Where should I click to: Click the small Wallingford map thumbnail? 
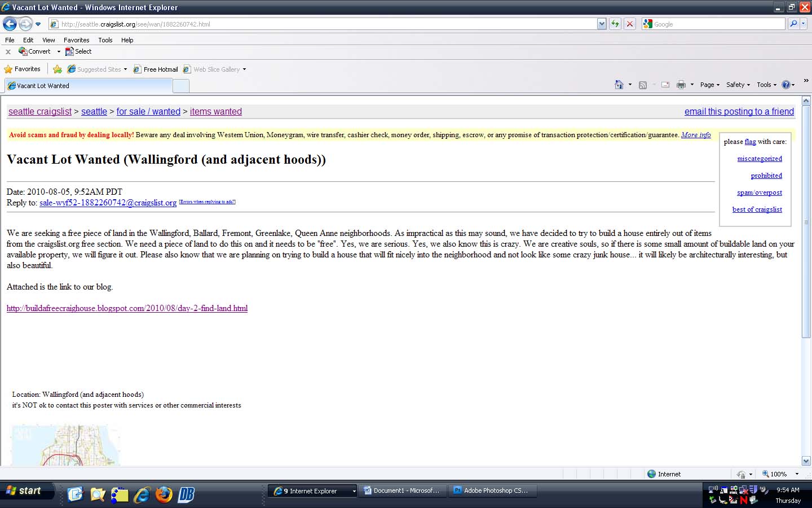[x=65, y=446]
